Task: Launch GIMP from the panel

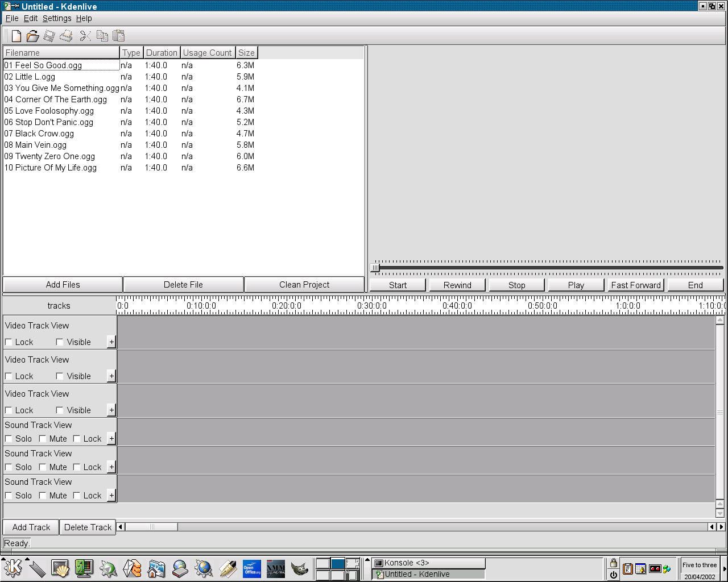Action: coord(299,568)
